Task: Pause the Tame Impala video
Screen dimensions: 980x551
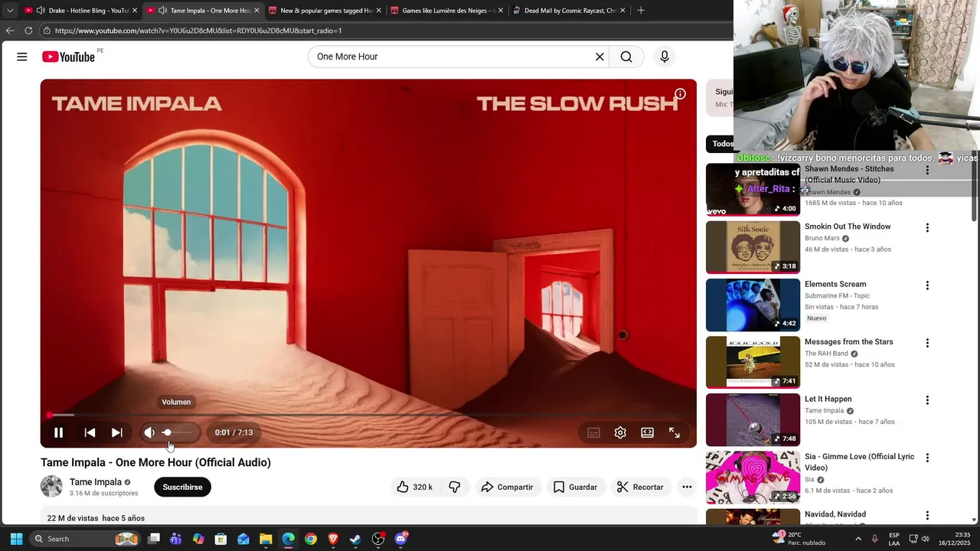Action: pos(58,432)
